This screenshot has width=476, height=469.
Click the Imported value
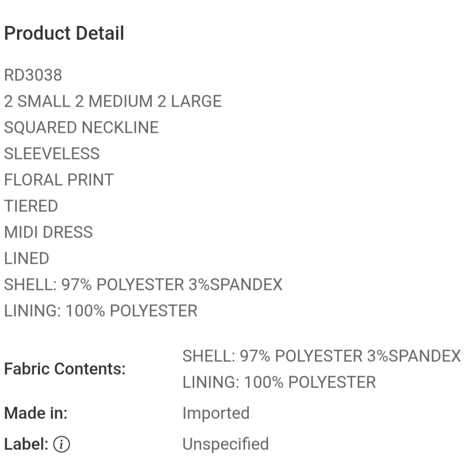click(x=216, y=413)
